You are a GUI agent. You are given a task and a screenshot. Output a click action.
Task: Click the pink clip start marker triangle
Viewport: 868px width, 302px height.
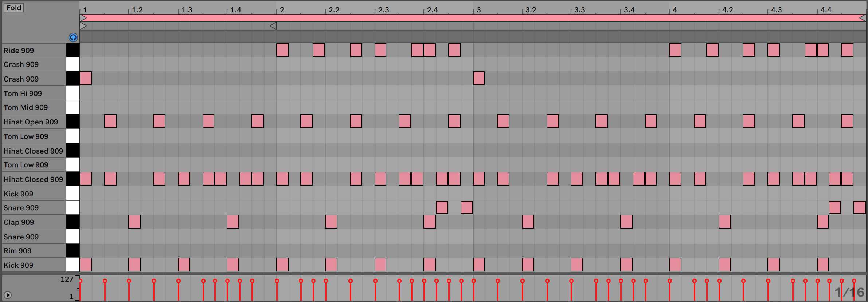coord(83,18)
